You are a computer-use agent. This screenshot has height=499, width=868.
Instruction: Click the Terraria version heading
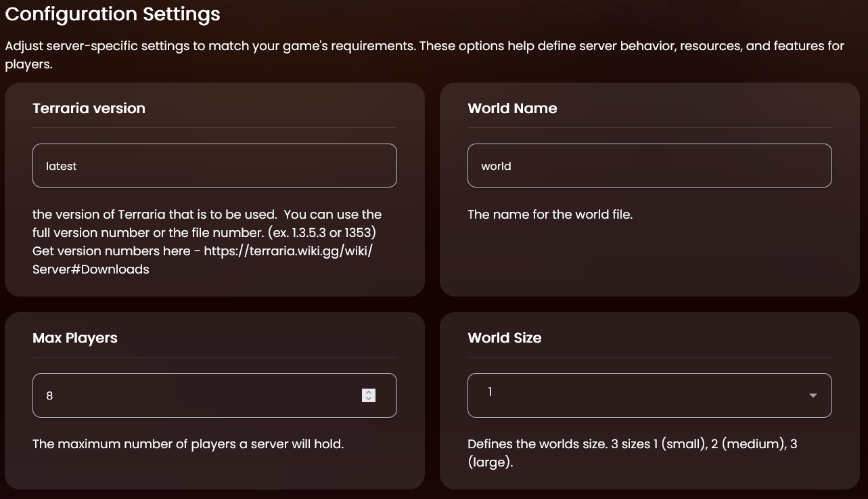point(89,108)
